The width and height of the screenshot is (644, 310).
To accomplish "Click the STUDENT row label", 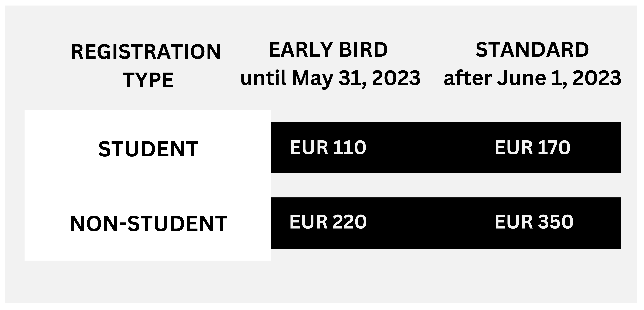I will pos(148,149).
